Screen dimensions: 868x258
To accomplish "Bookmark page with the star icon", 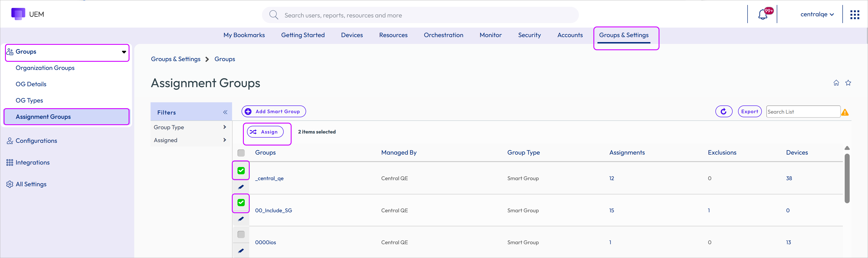I will 848,83.
